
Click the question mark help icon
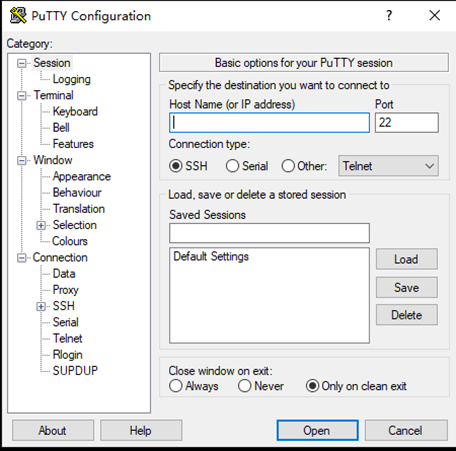pyautogui.click(x=389, y=15)
